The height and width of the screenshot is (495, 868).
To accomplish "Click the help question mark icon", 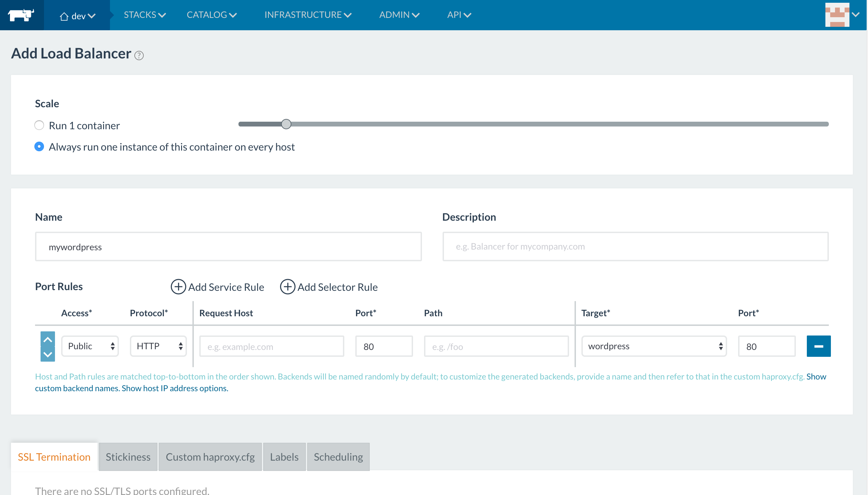I will (139, 55).
